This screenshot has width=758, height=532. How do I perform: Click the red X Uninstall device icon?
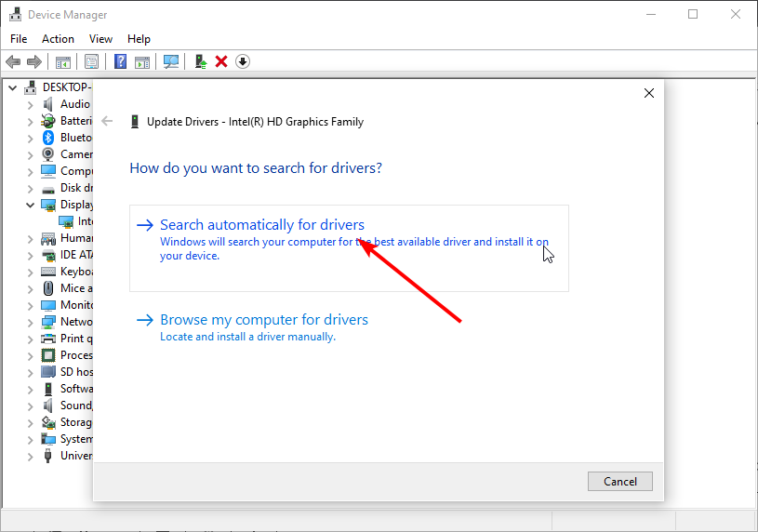tap(221, 62)
